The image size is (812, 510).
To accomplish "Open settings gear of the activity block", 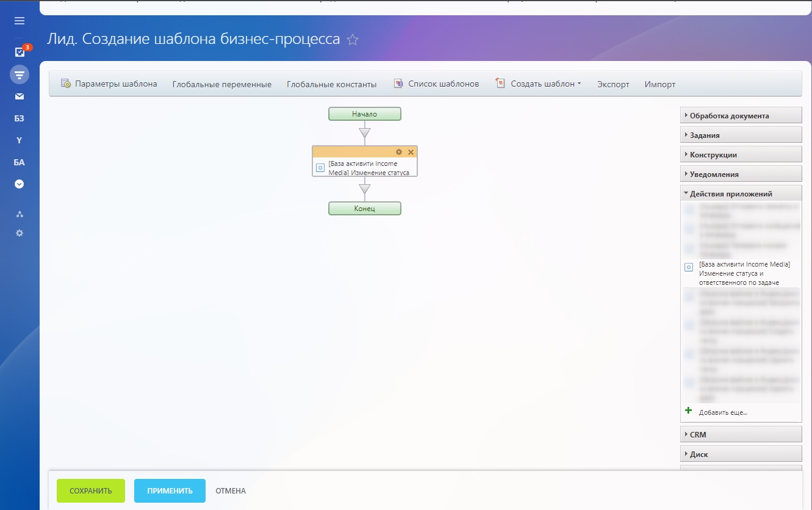I will (x=399, y=152).
